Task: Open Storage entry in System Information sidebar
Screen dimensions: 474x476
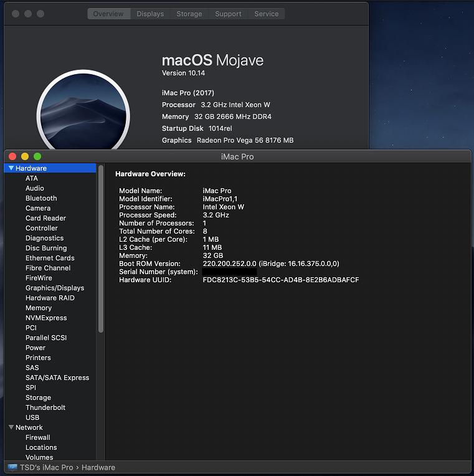Action: pyautogui.click(x=38, y=397)
